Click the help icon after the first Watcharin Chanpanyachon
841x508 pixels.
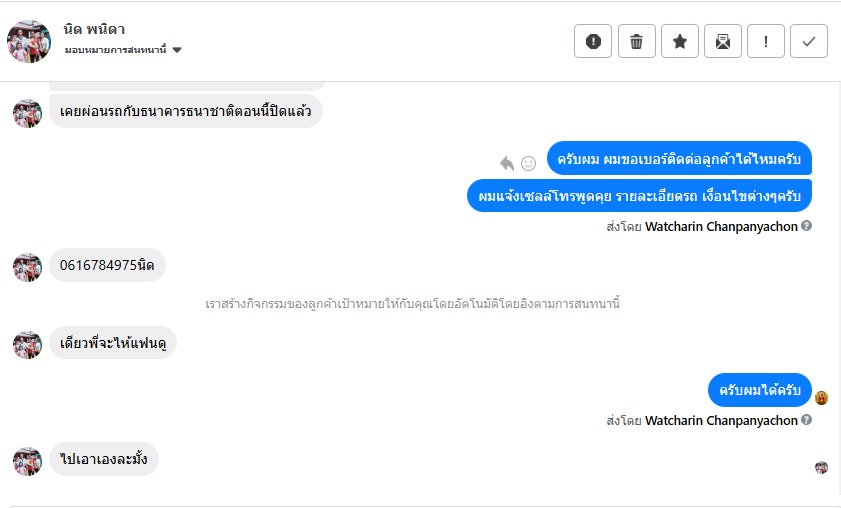[807, 226]
